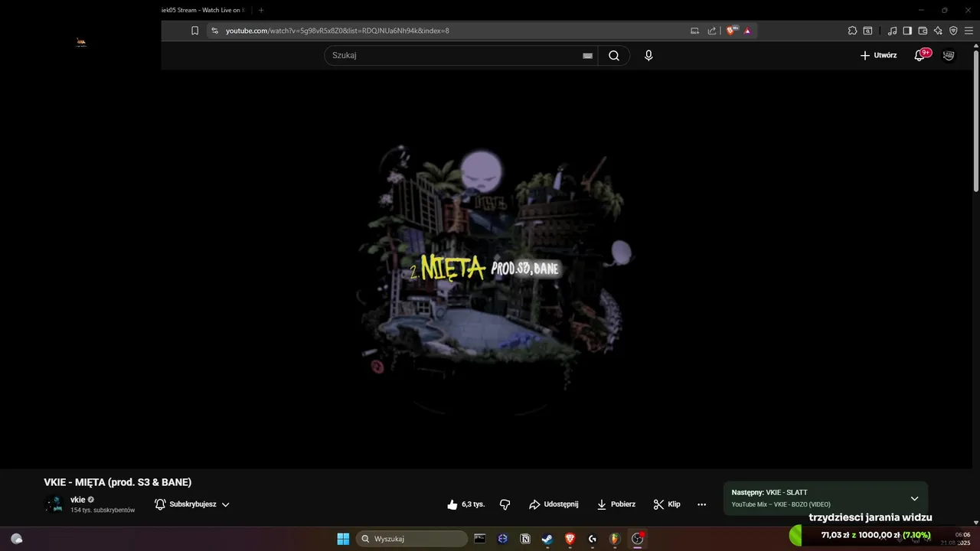The width and height of the screenshot is (980, 551).
Task: Open the Brave browser taskbar icon
Action: click(x=570, y=539)
